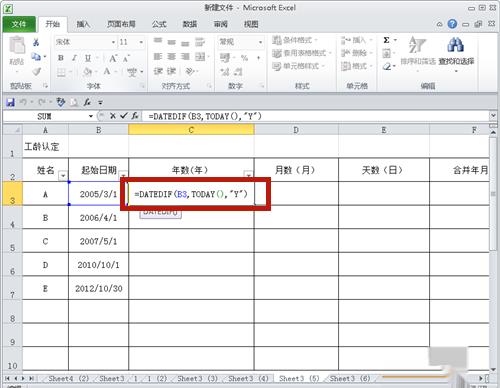Image resolution: width=500 pixels, height=388 pixels.
Task: Open the font size dropdown
Action: tap(141, 42)
